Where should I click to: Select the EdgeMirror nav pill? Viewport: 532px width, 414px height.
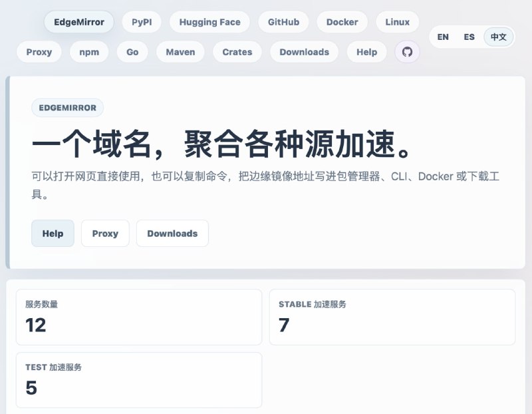[x=79, y=22]
